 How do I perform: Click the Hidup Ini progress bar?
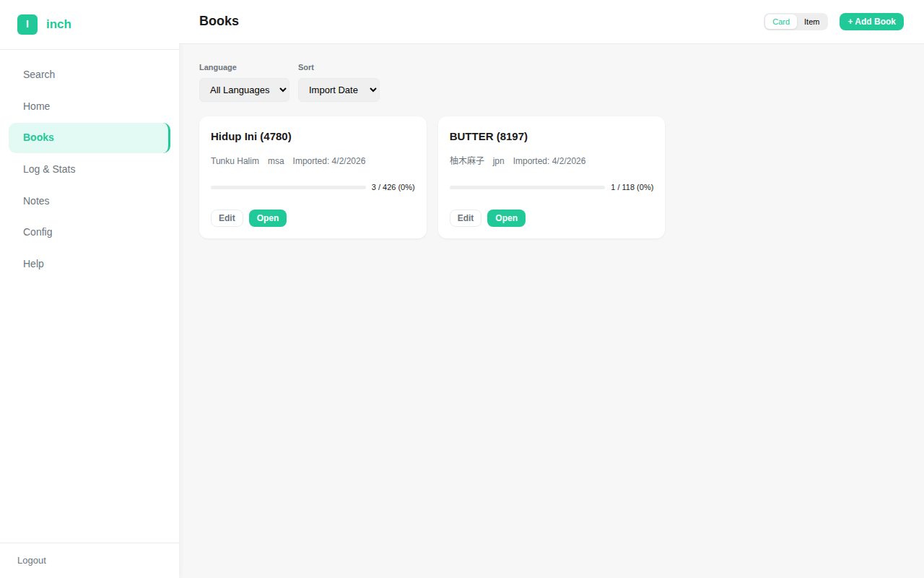(288, 187)
